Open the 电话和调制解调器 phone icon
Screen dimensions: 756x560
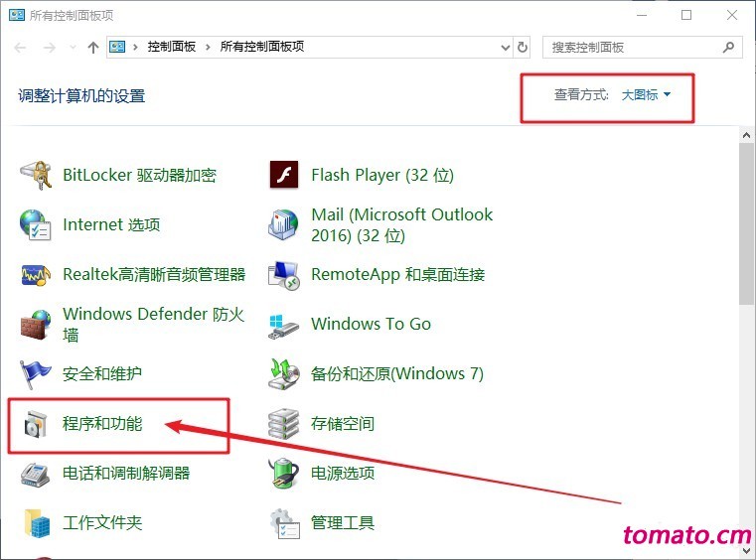tap(35, 475)
